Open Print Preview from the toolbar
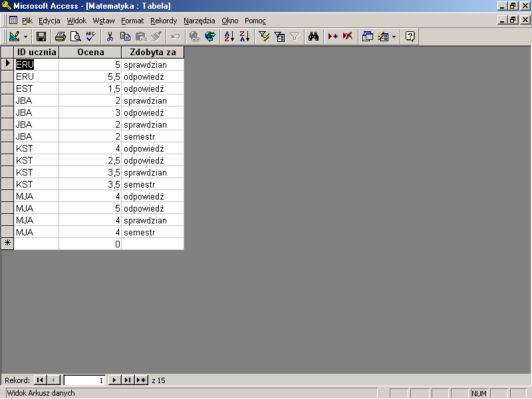This screenshot has width=532, height=399. coord(76,37)
